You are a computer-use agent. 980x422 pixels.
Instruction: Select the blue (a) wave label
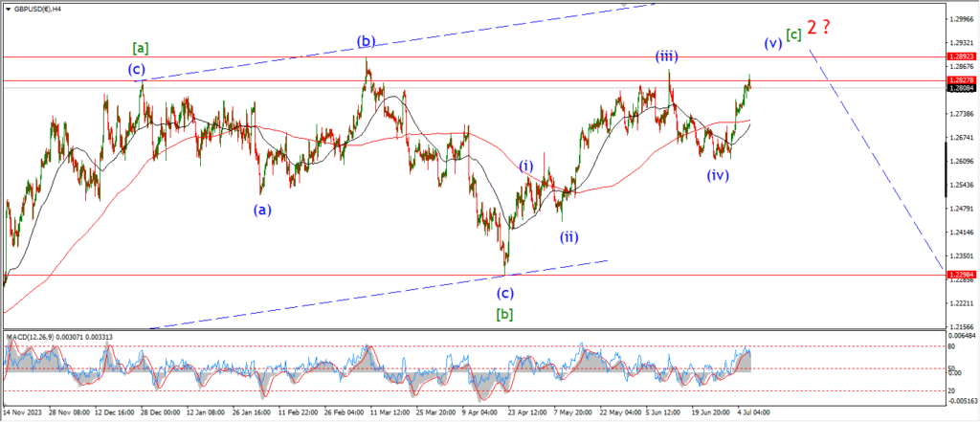[261, 209]
